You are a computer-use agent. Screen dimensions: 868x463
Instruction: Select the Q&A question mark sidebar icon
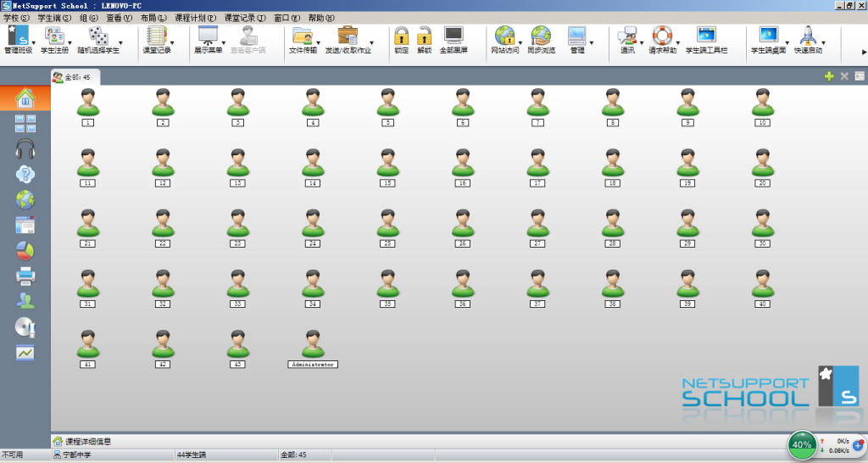[25, 175]
